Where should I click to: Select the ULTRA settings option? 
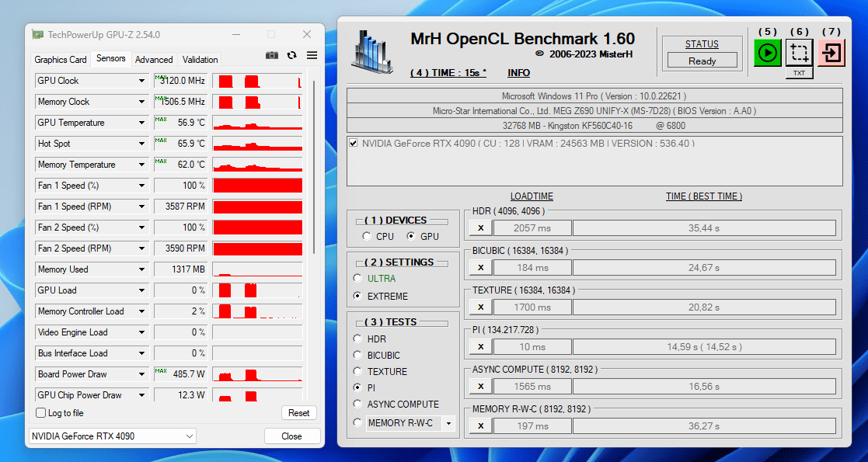(357, 278)
